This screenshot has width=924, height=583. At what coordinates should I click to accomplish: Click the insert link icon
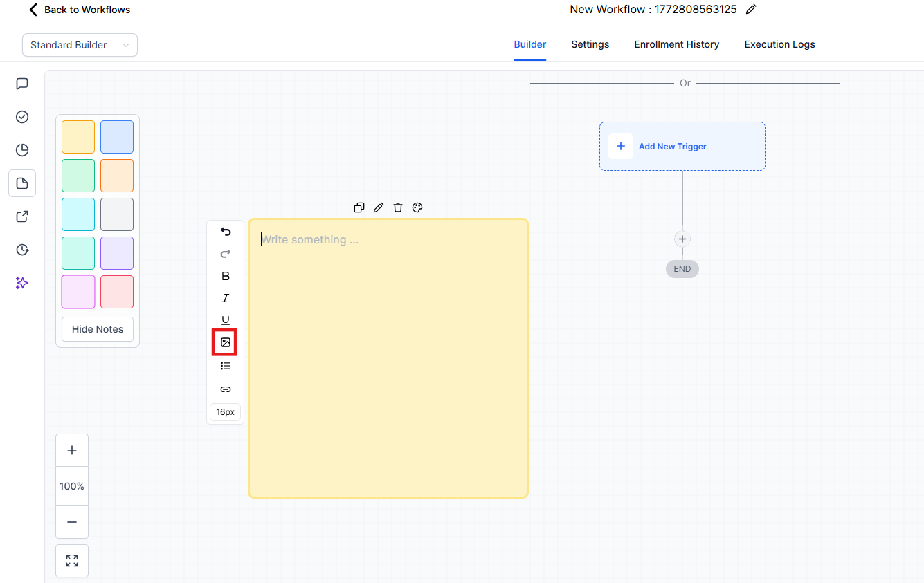coord(225,389)
